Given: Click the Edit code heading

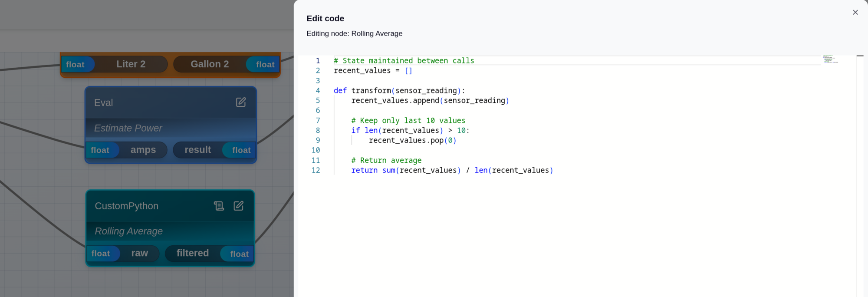Looking at the screenshot, I should click(325, 19).
